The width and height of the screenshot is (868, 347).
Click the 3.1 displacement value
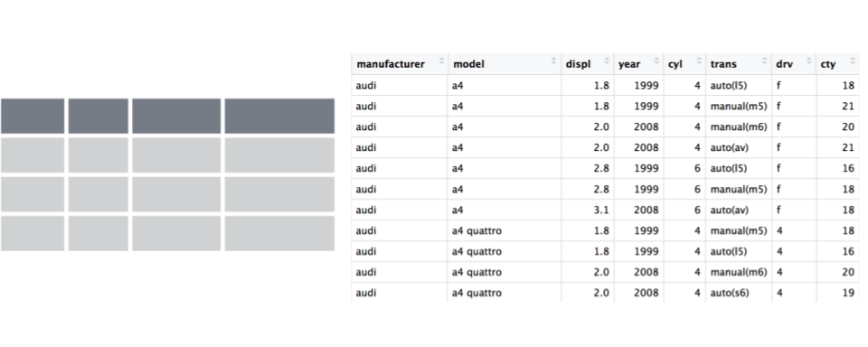(x=600, y=210)
